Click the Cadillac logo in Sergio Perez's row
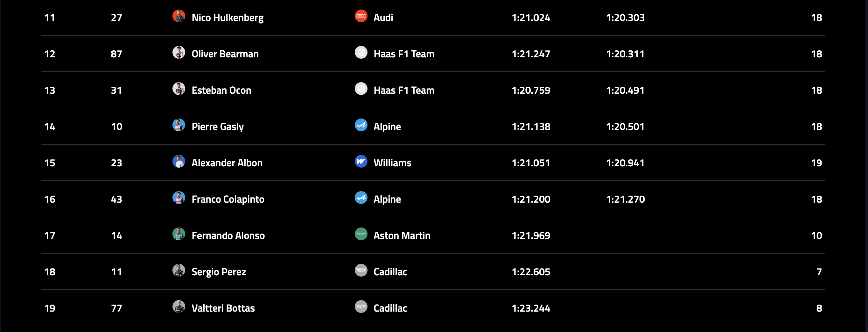 coord(361,270)
